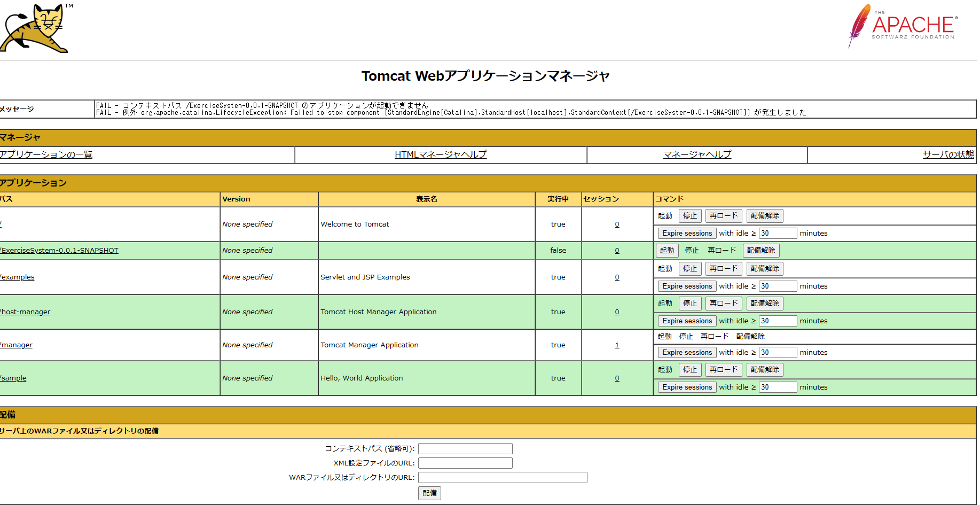Reload the /sample application with 再ロード
Viewport: 980px width, 505px height.
tap(723, 369)
